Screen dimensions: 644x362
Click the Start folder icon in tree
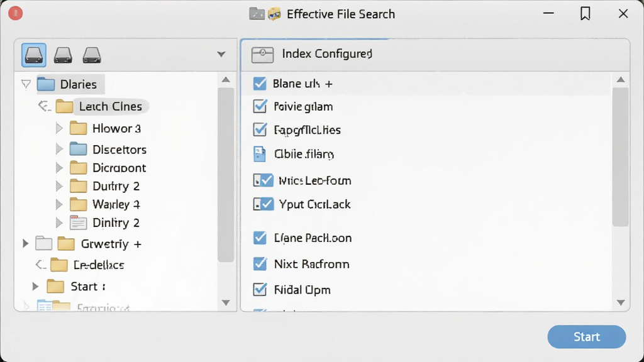pyautogui.click(x=55, y=286)
